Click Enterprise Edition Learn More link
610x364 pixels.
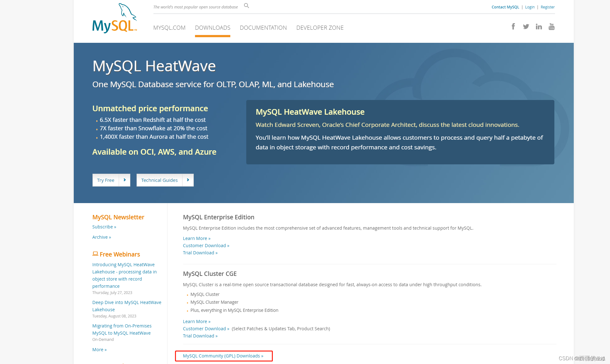coord(197,238)
